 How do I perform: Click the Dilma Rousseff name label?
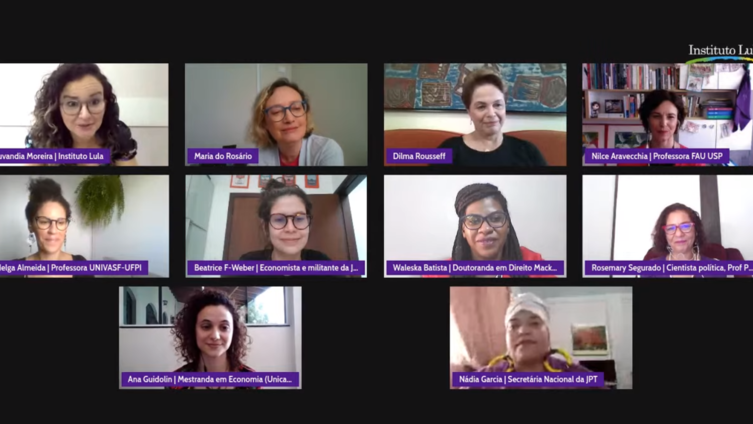pos(419,156)
